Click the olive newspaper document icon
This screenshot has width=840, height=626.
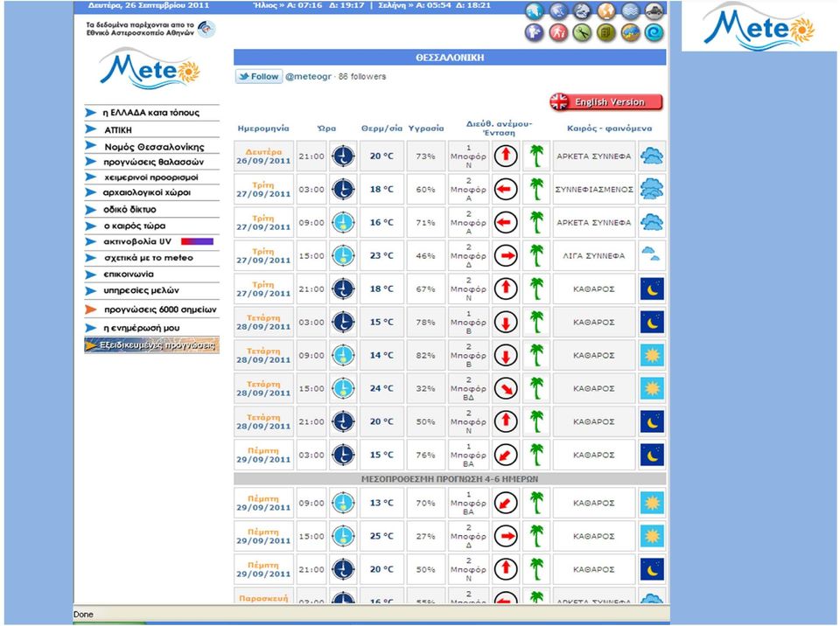coord(605,33)
